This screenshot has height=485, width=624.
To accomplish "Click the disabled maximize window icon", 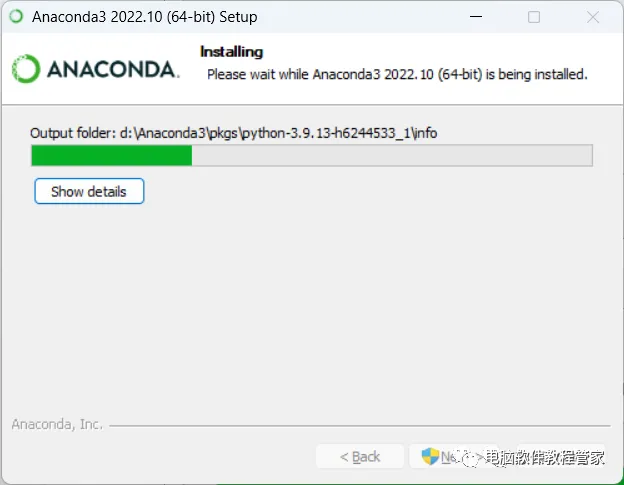I will (534, 17).
